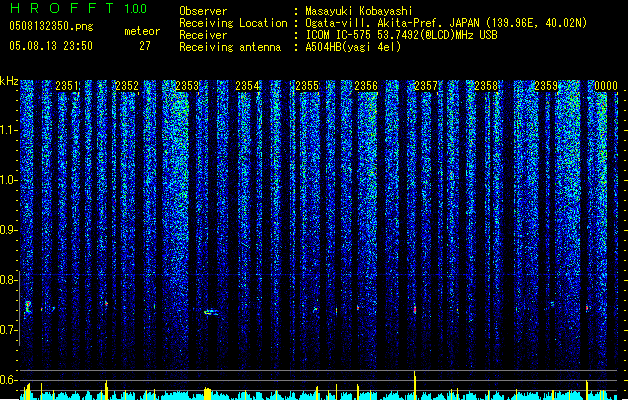Click the 0.8 kHz frequency axis label

(x=8, y=280)
